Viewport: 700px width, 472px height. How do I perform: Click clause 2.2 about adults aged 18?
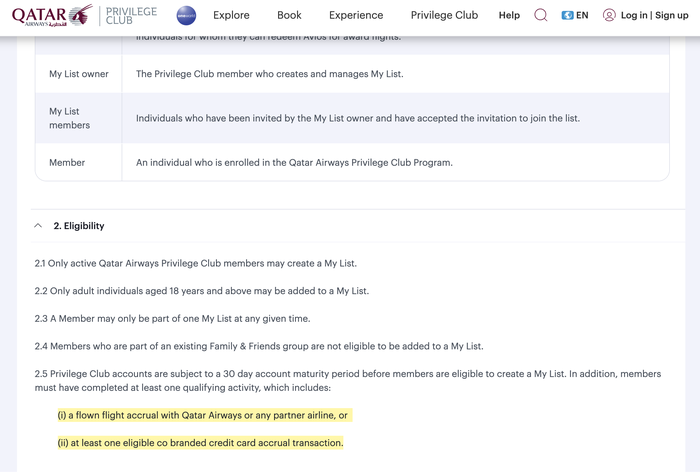point(202,291)
